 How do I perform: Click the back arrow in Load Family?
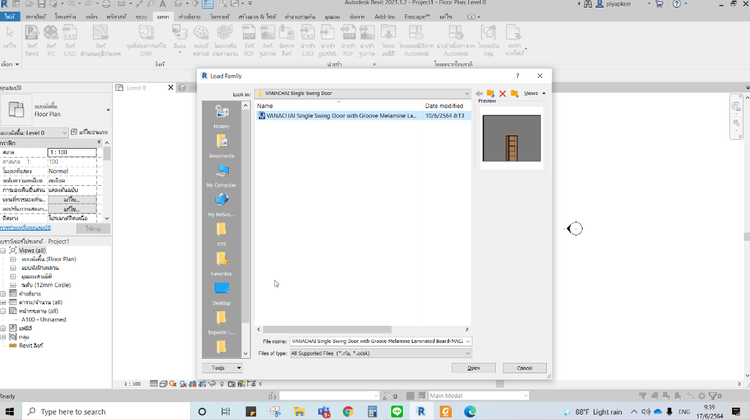[x=479, y=93]
